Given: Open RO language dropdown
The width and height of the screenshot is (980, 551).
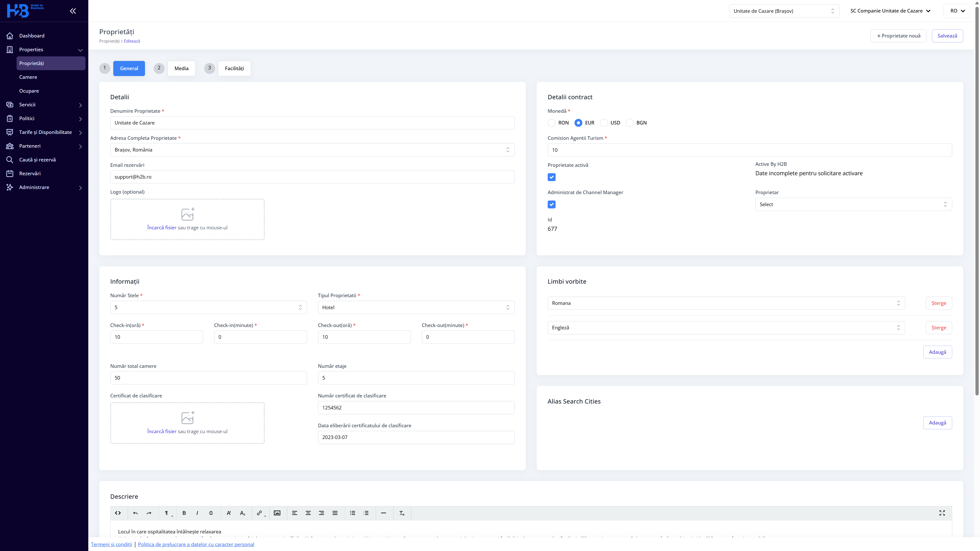Looking at the screenshot, I should pyautogui.click(x=957, y=11).
